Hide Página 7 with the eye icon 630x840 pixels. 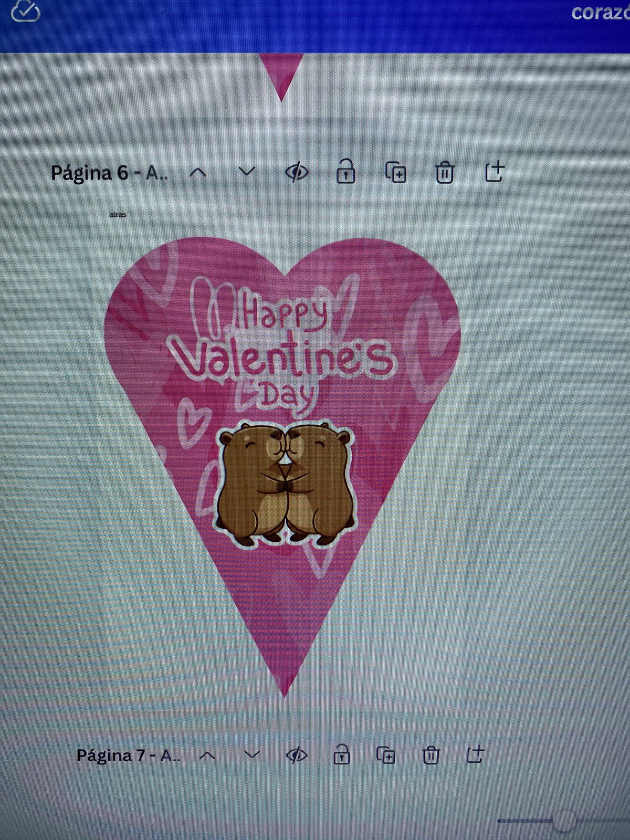tap(296, 755)
